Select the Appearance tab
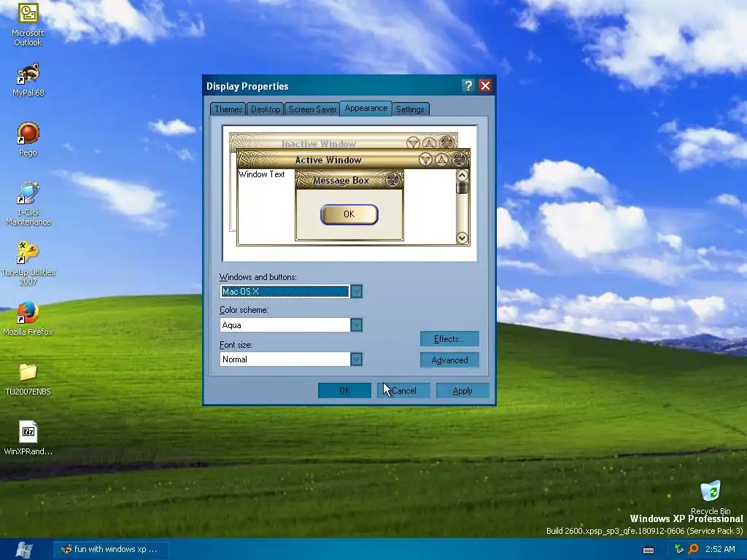Image resolution: width=747 pixels, height=560 pixels. 366,108
